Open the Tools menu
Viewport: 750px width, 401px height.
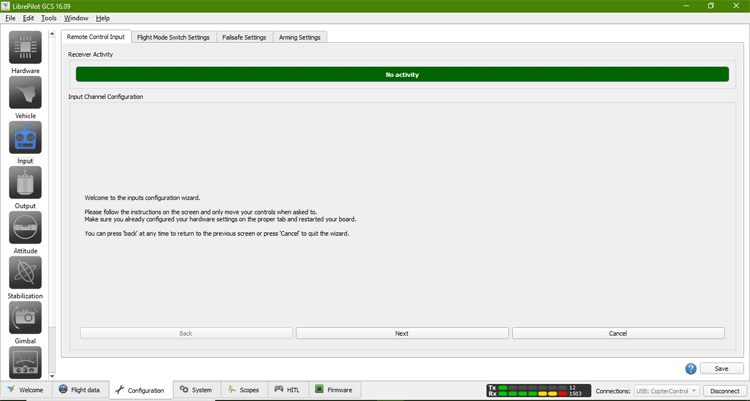[x=49, y=18]
